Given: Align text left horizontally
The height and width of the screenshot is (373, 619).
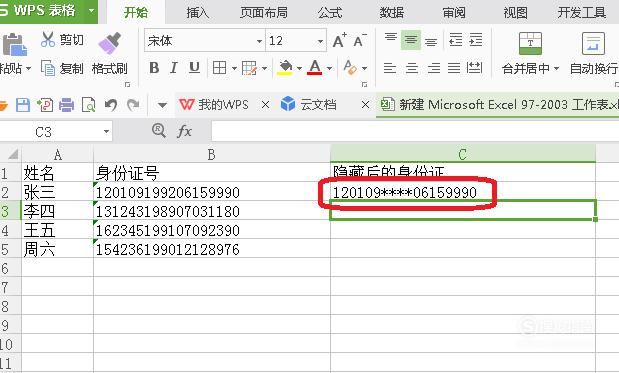Looking at the screenshot, I should (x=390, y=68).
